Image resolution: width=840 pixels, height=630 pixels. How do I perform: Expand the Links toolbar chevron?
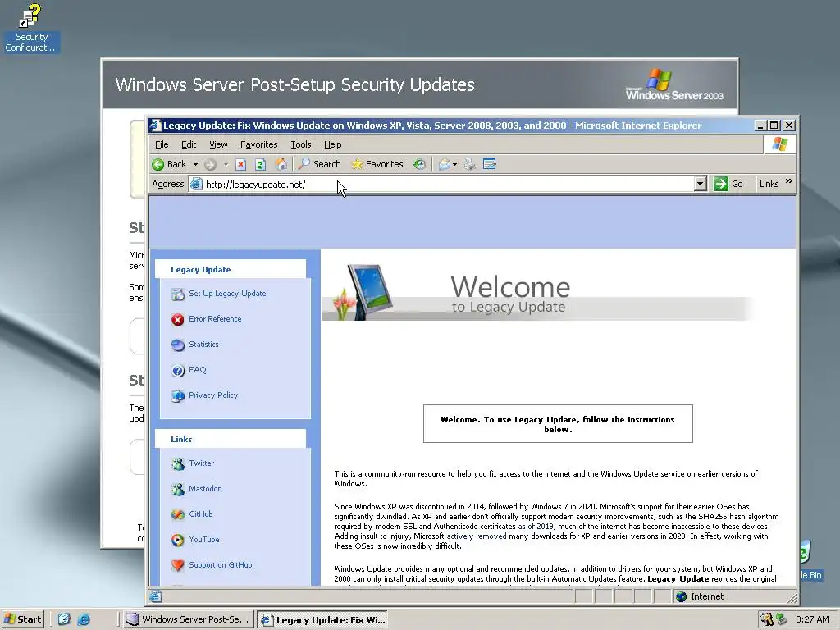point(789,181)
